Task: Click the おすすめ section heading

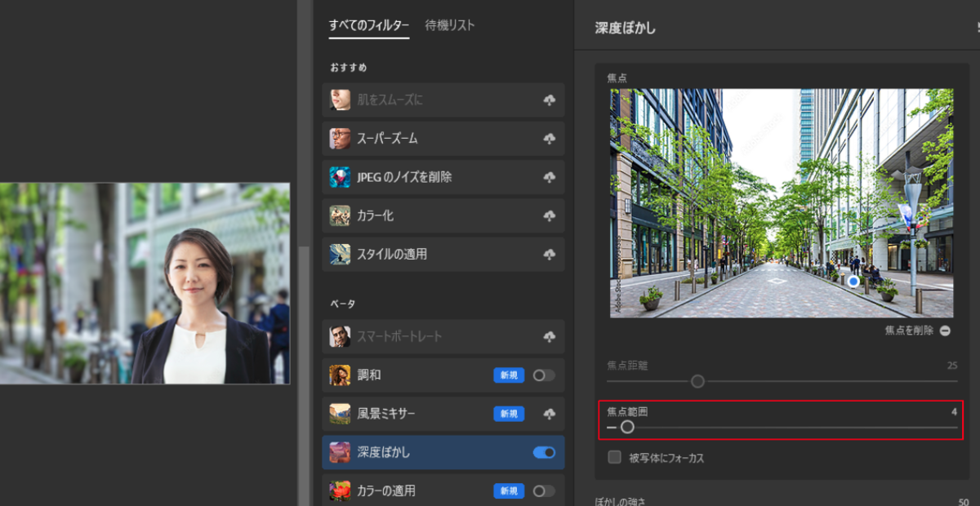Action: [349, 68]
